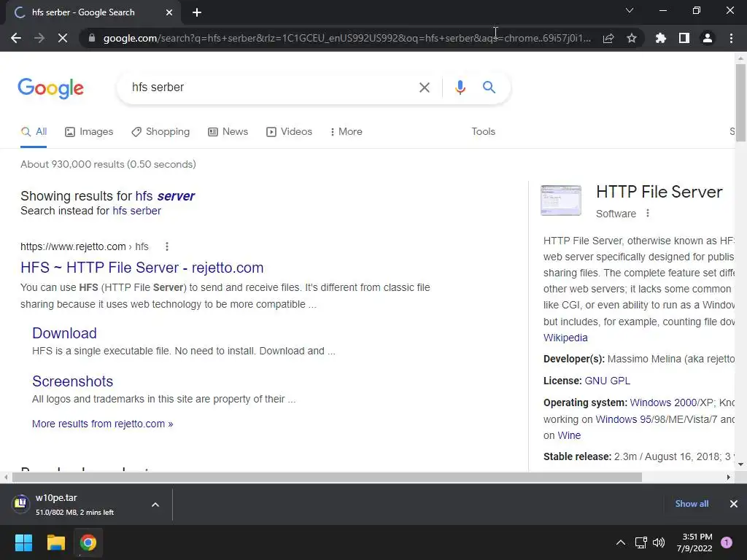Submit search with the magnifier icon
This screenshot has height=560, width=747.
pyautogui.click(x=489, y=87)
